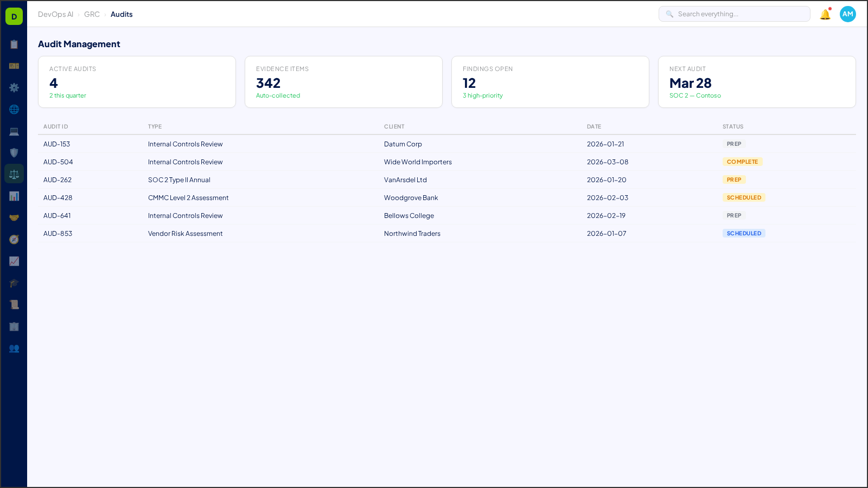Select the scales of justice Audits icon
Image resolution: width=868 pixels, height=488 pixels.
pyautogui.click(x=14, y=174)
